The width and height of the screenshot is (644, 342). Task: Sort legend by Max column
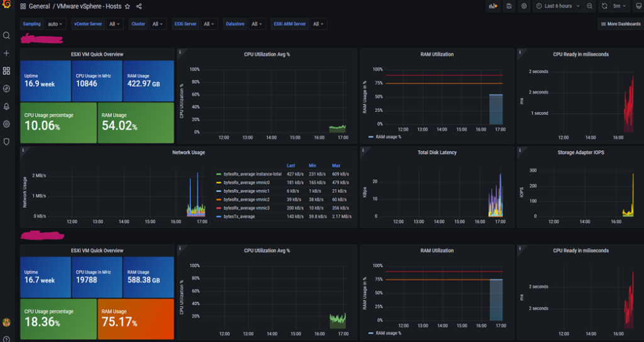pyautogui.click(x=336, y=165)
